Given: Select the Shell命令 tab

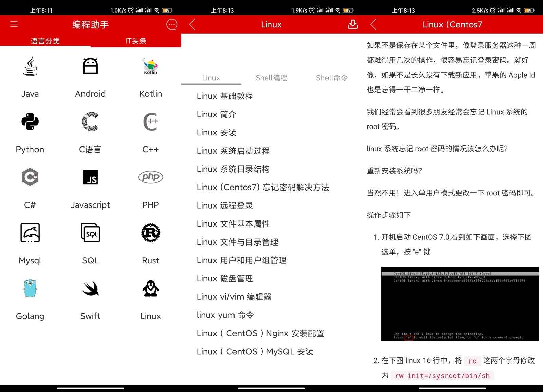Looking at the screenshot, I should pyautogui.click(x=332, y=78).
